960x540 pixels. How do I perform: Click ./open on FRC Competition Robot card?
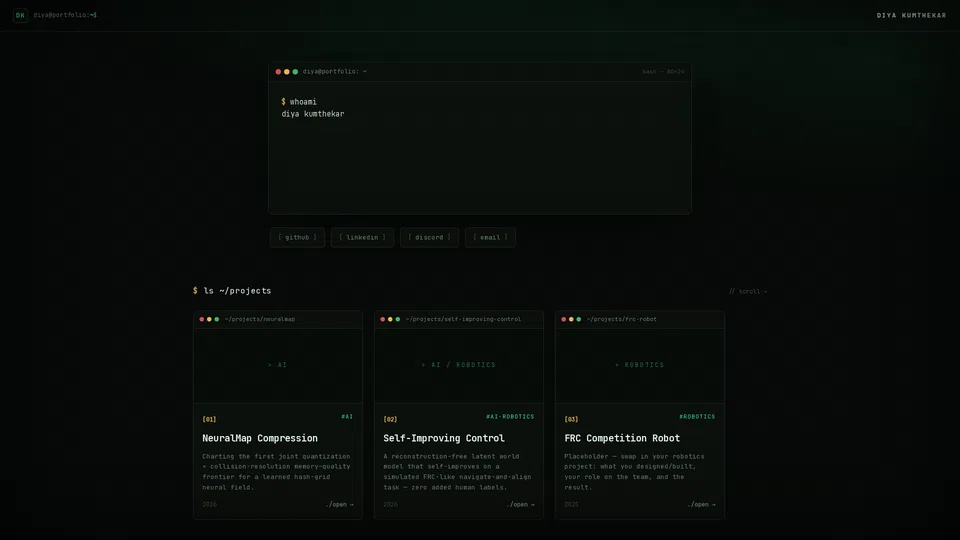702,504
